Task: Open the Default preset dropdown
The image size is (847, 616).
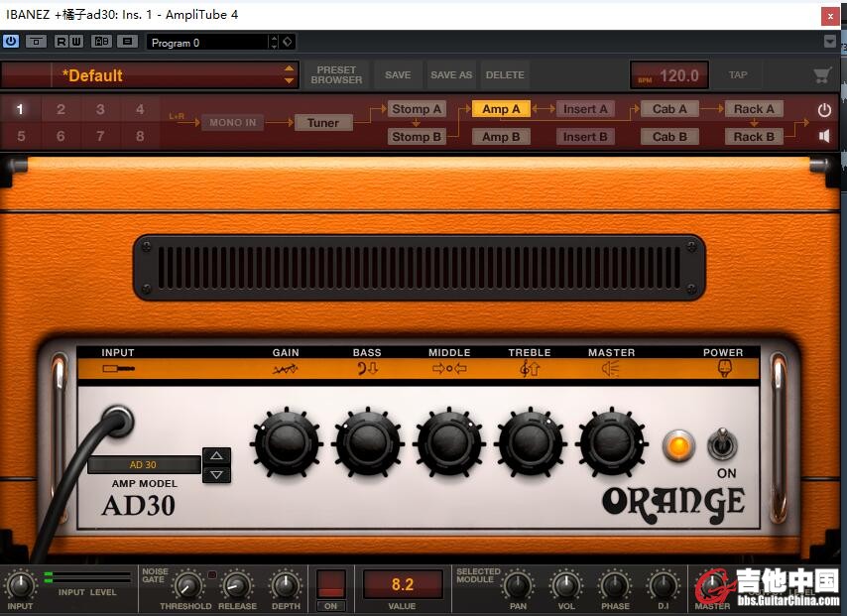Action: 290,75
